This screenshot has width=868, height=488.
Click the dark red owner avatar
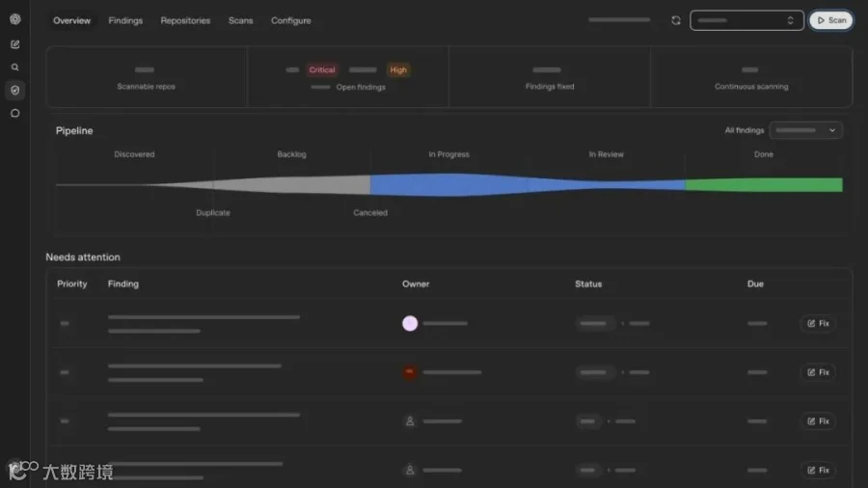point(410,372)
